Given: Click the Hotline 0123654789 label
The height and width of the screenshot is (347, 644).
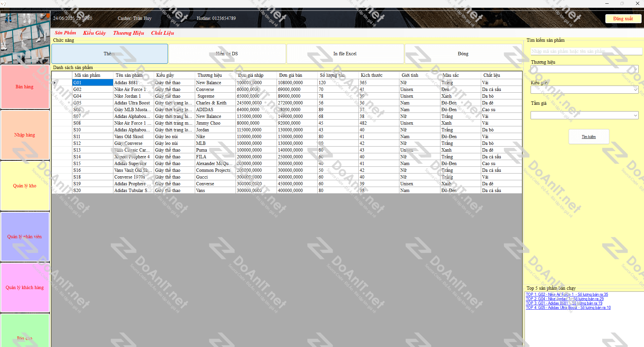Looking at the screenshot, I should point(216,18).
